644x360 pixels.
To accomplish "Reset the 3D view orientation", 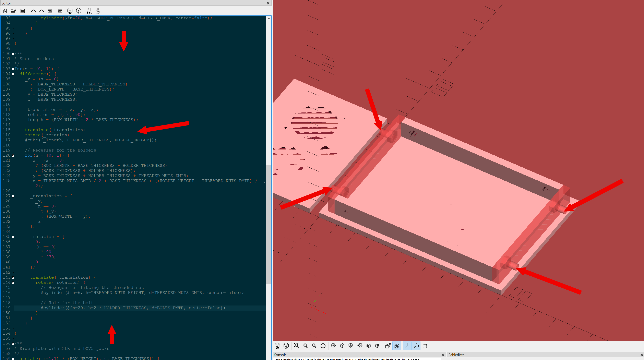I will tap(323, 346).
